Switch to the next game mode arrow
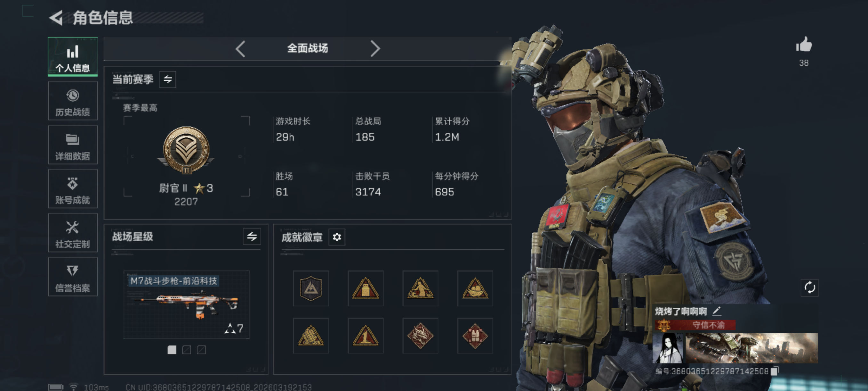 (375, 49)
